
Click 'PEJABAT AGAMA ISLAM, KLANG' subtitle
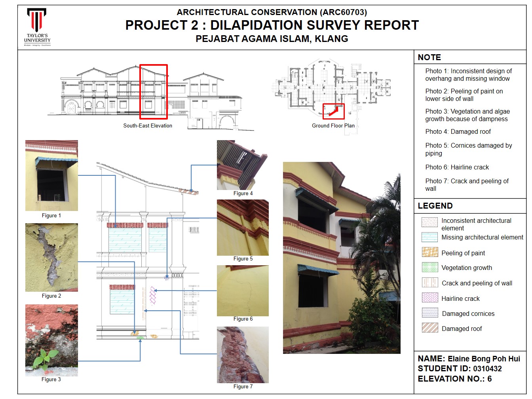click(272, 39)
